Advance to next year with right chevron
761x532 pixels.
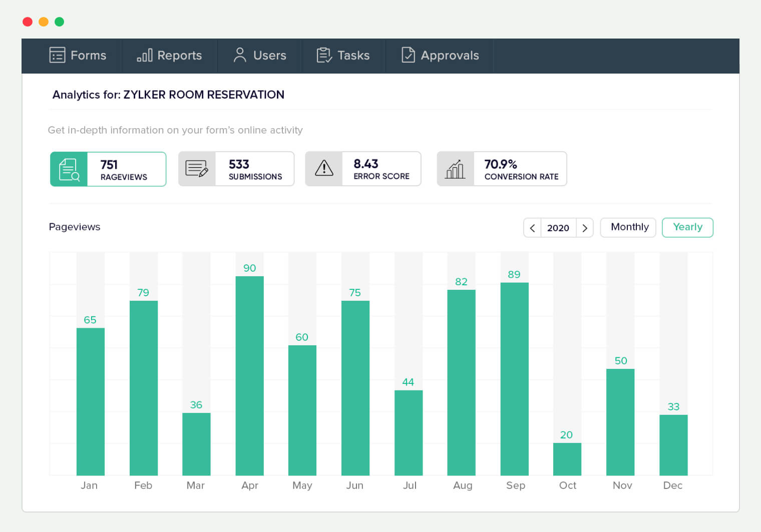point(585,228)
